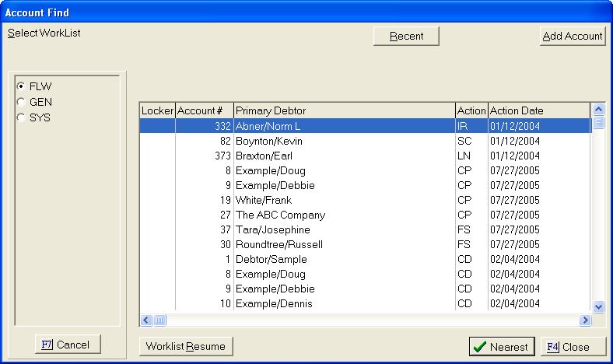Sort by Primary Debtor column header
Screen dimensions: 613x364
tap(344, 110)
